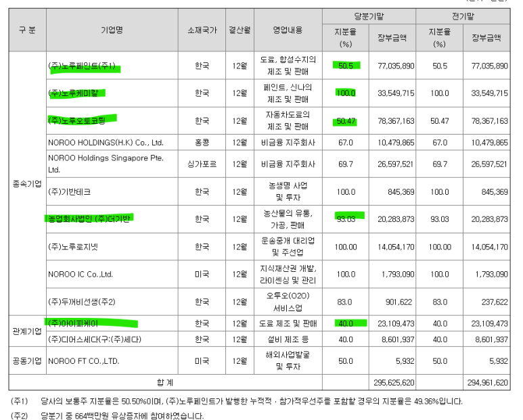Click company name (주)기반테크

coord(70,191)
